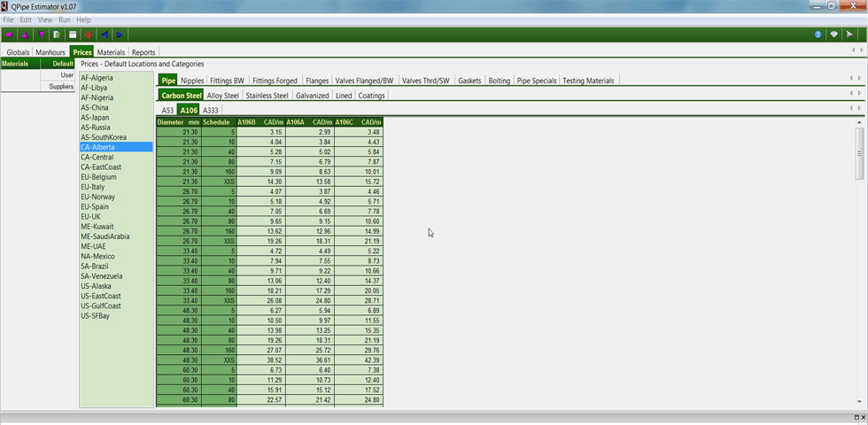
Task: Select NA-Mexico in the location list
Action: click(116, 256)
